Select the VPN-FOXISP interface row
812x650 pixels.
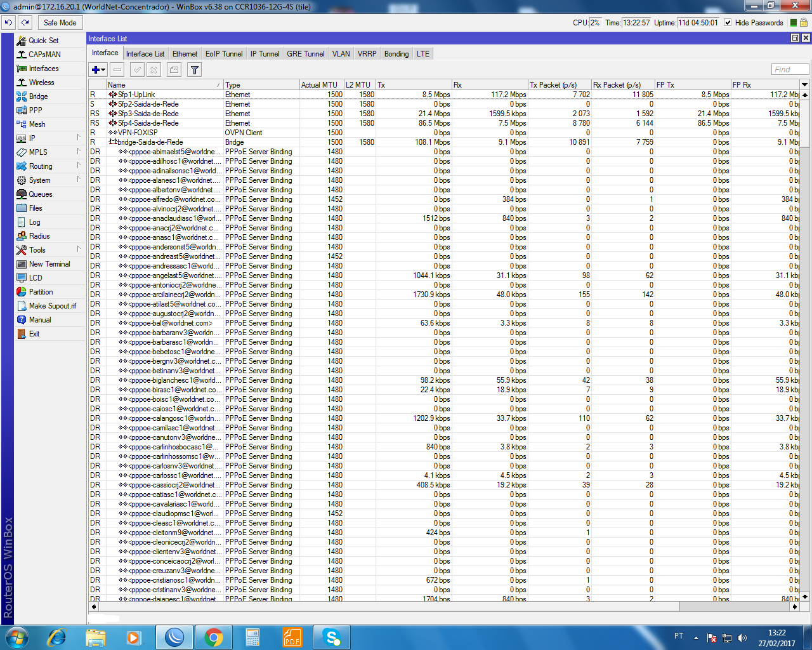444,133
